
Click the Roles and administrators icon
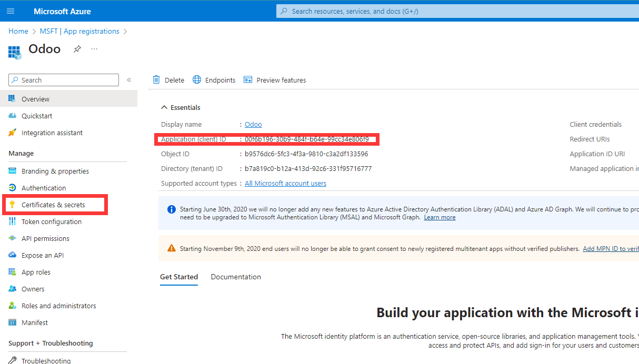12,306
